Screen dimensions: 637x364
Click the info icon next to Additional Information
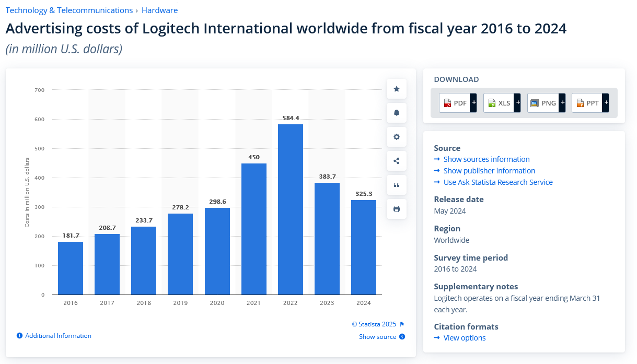pos(19,336)
